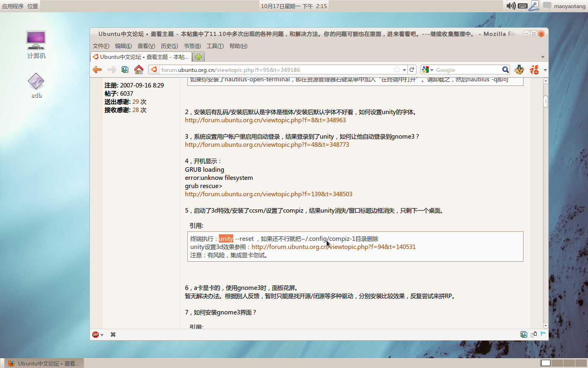This screenshot has width=588, height=368.
Task: Click the network connection tray icon
Action: tap(534, 6)
